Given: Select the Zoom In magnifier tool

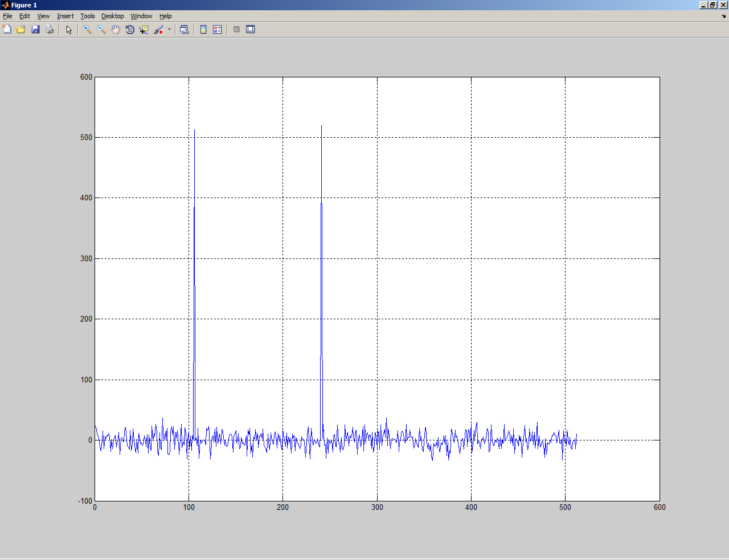Looking at the screenshot, I should coord(87,30).
